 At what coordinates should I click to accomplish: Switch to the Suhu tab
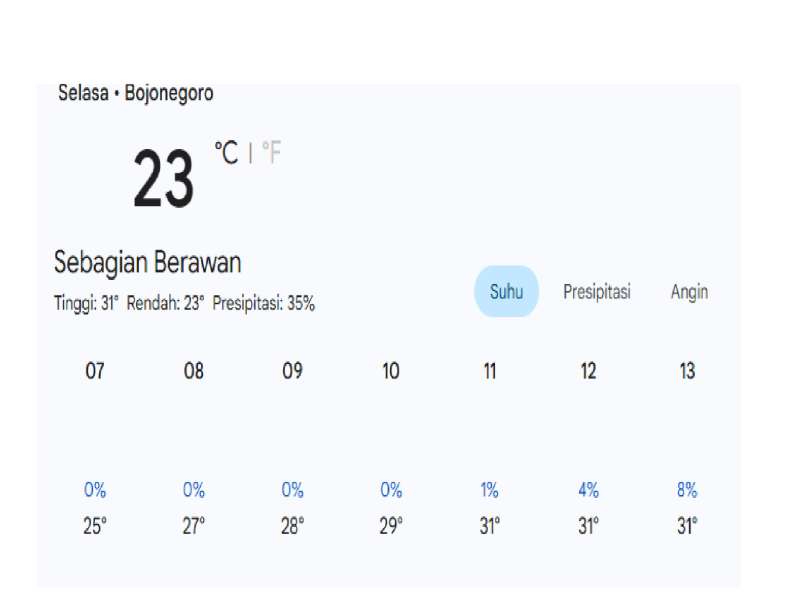tap(506, 292)
